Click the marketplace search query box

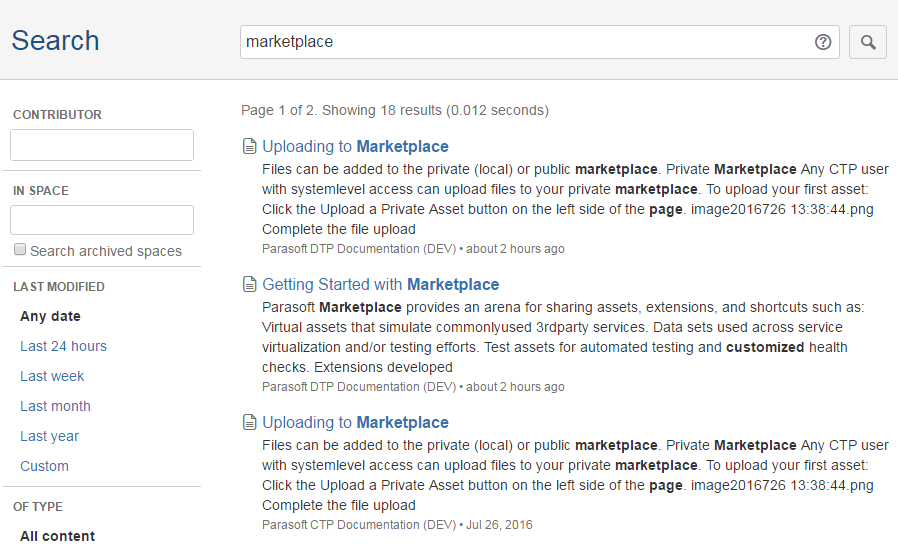539,42
